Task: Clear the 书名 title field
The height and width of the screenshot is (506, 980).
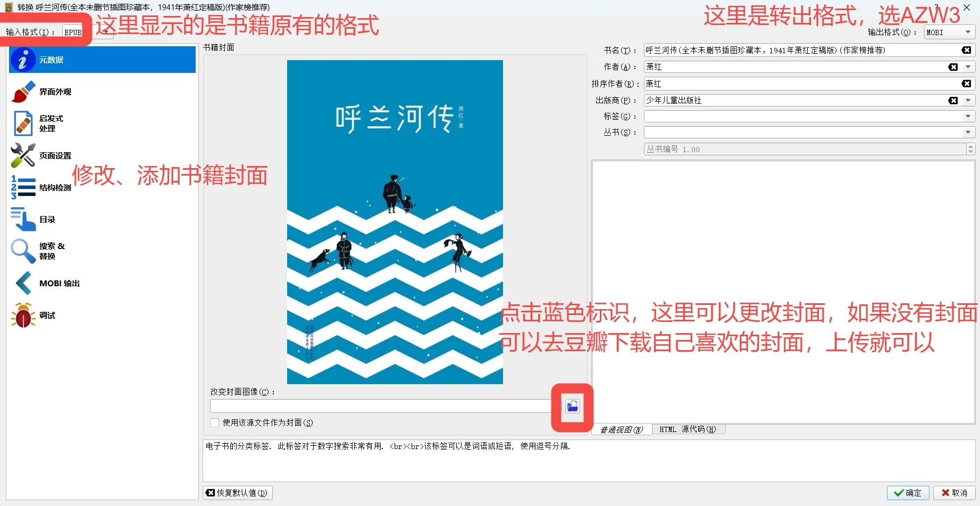Action: [x=966, y=50]
